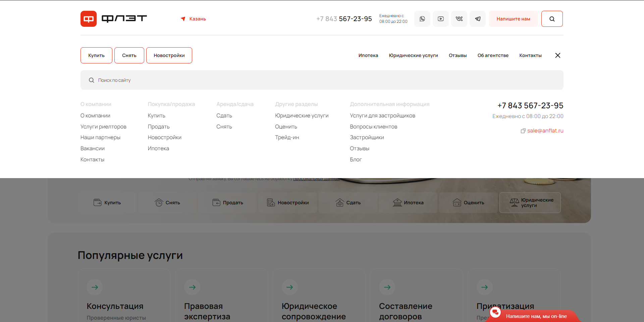Open the VK social icon
Image resolution: width=644 pixels, height=322 pixels.
tap(459, 19)
